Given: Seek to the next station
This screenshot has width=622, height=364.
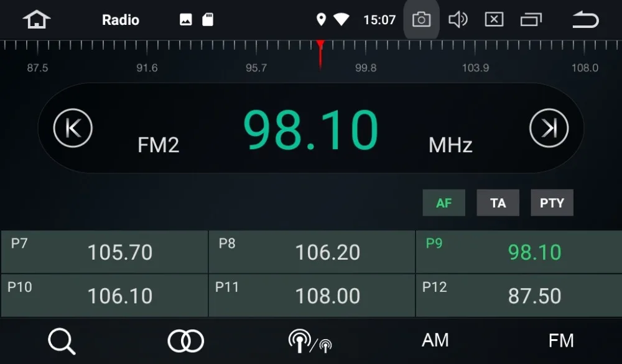Looking at the screenshot, I should click(549, 128).
